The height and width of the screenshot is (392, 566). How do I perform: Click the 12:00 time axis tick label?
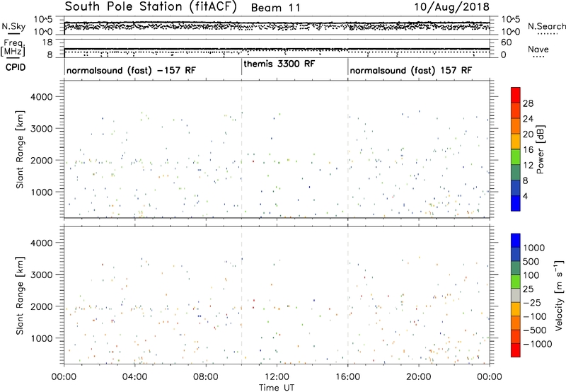click(x=277, y=377)
